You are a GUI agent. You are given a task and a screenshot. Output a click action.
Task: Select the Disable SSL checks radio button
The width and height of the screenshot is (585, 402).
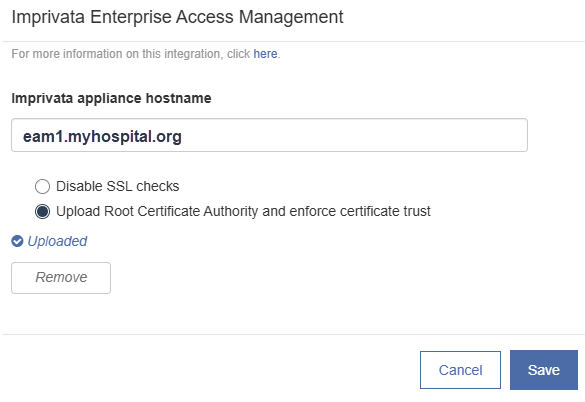(42, 186)
